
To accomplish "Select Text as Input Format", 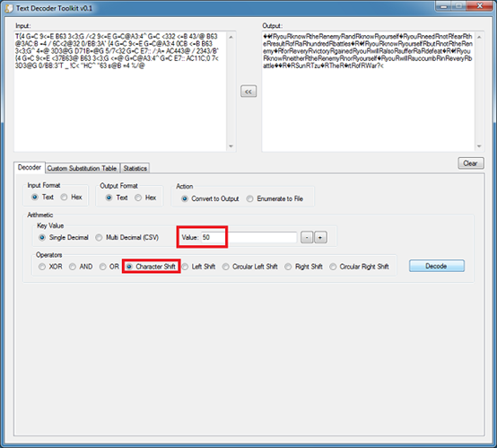I will (42, 197).
